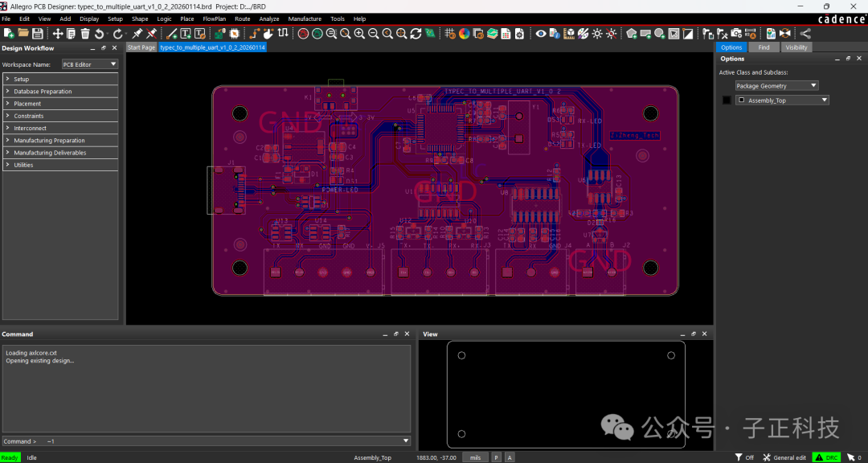868x463 pixels.
Task: Toggle the grid display icon
Action: click(449, 33)
